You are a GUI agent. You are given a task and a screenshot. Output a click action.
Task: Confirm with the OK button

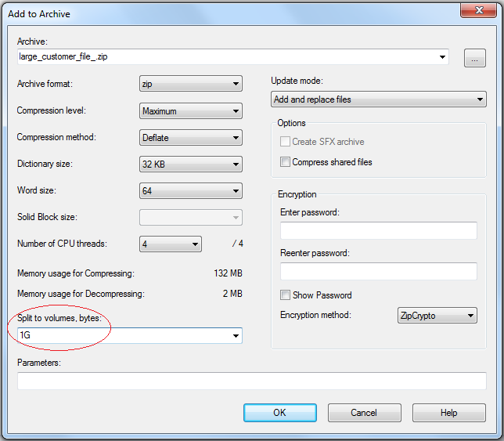pyautogui.click(x=279, y=413)
